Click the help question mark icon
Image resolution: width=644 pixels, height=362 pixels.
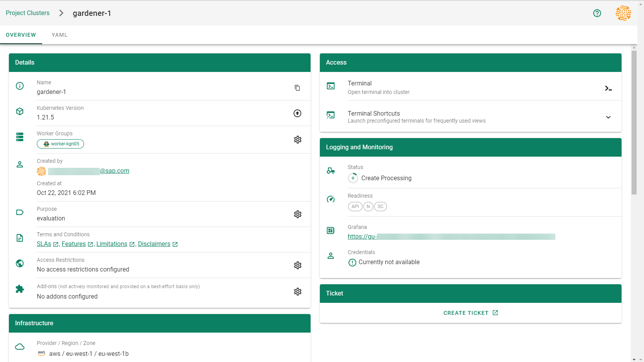[x=597, y=13]
